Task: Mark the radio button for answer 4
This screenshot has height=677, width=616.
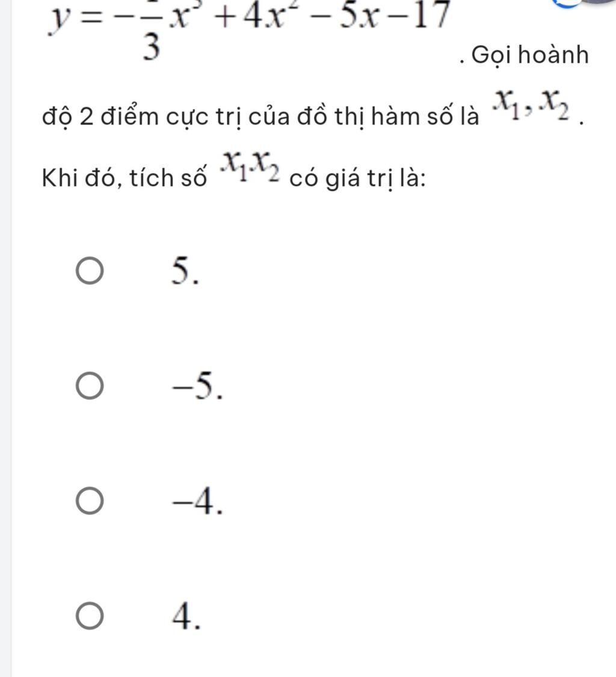Action: pyautogui.click(x=89, y=617)
